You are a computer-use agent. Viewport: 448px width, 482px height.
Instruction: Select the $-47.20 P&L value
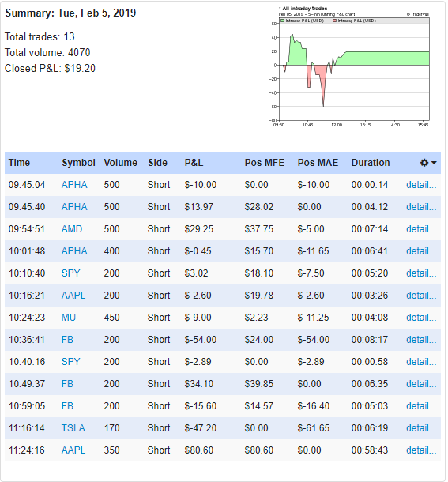pos(201,428)
